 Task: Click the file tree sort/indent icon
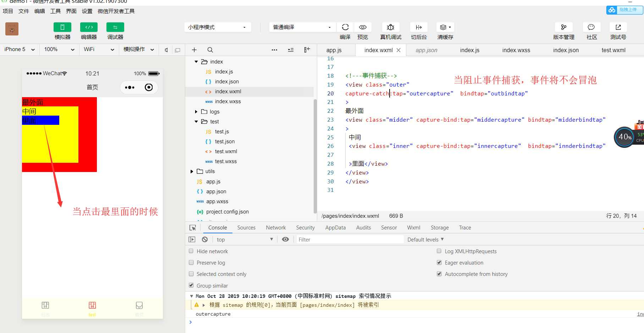pyautogui.click(x=291, y=50)
